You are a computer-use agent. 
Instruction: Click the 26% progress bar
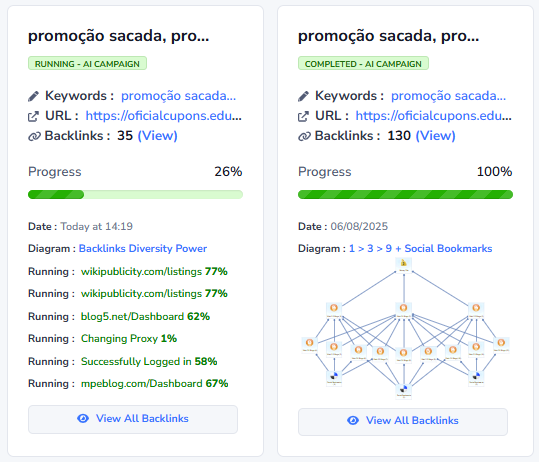coord(135,195)
